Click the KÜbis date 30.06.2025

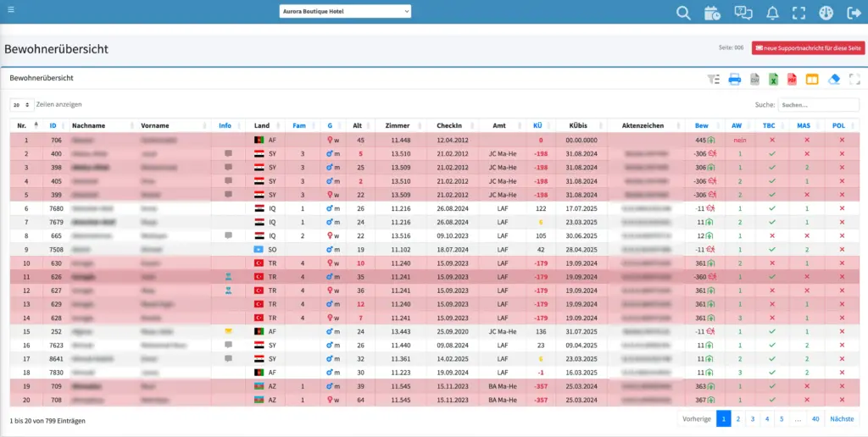[583, 235]
